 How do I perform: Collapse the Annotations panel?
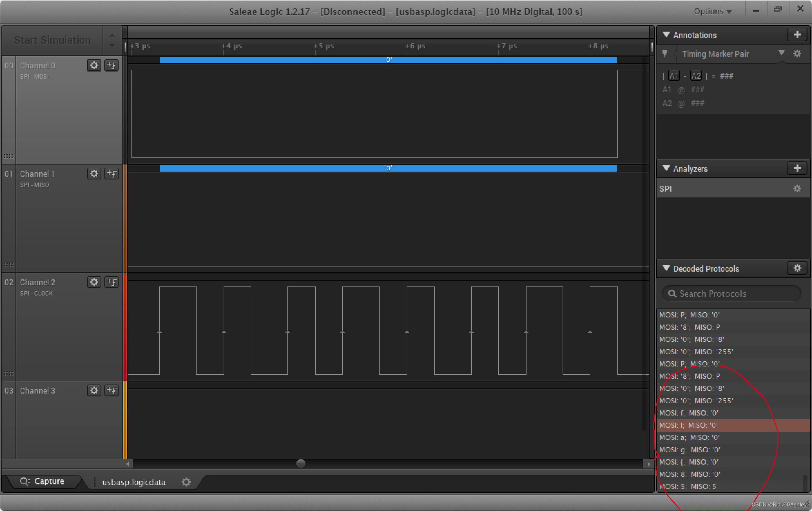point(666,35)
